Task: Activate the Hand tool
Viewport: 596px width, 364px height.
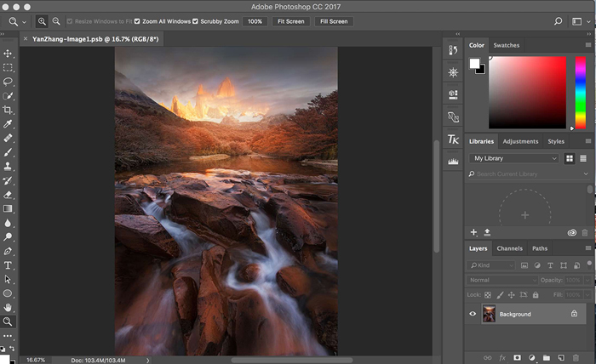Action: 8,307
